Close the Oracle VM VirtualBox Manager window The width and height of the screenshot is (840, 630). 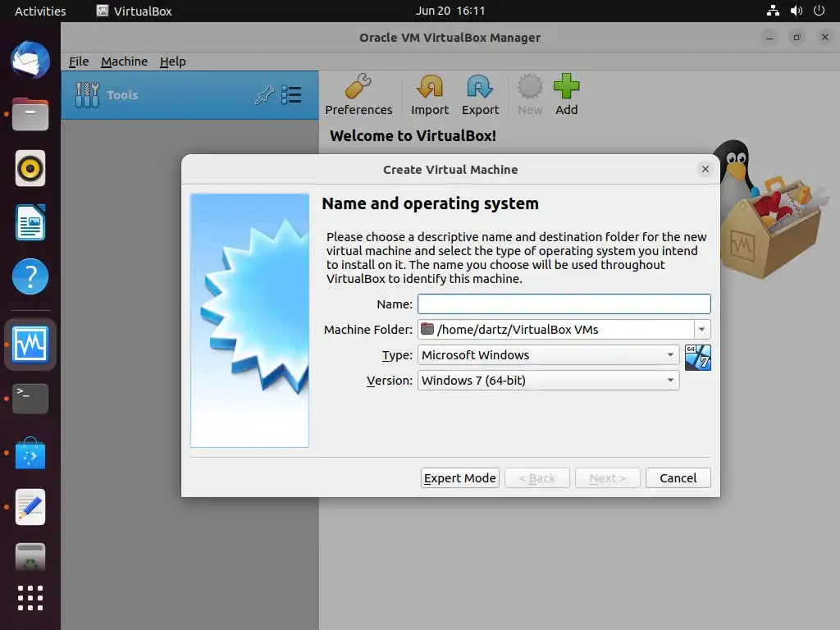[825, 37]
